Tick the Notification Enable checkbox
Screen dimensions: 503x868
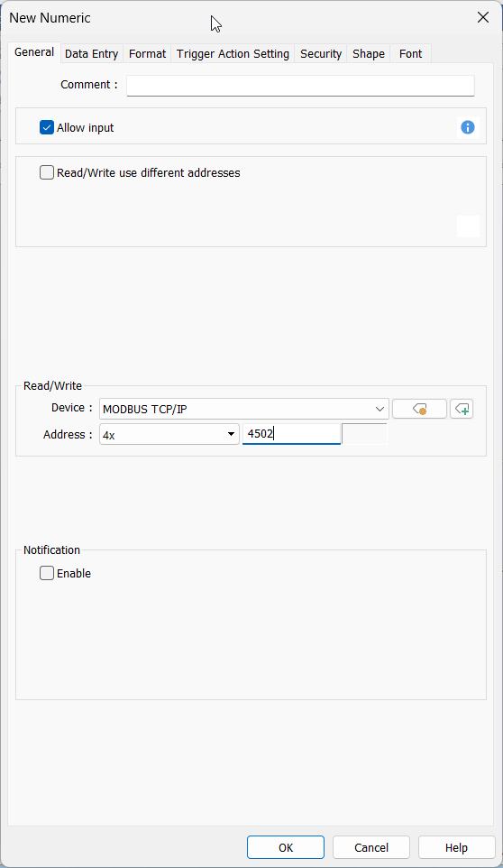pyautogui.click(x=47, y=573)
